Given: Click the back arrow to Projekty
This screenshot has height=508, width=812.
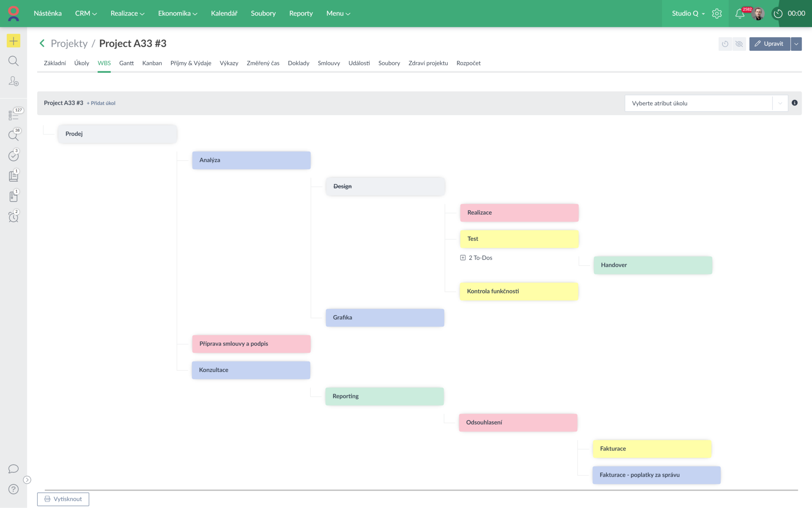Looking at the screenshot, I should [x=42, y=43].
